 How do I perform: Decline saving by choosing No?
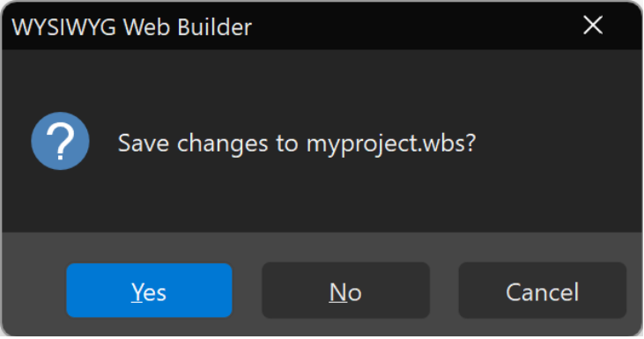(x=346, y=291)
